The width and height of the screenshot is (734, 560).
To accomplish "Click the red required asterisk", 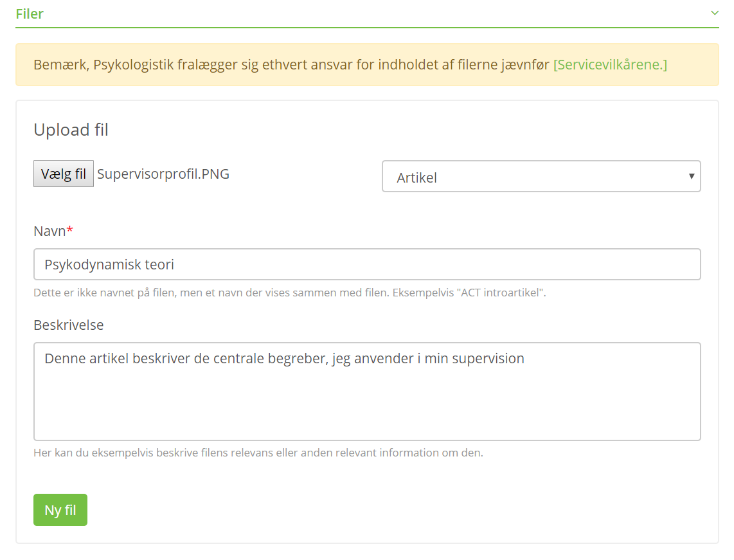I will pyautogui.click(x=70, y=230).
